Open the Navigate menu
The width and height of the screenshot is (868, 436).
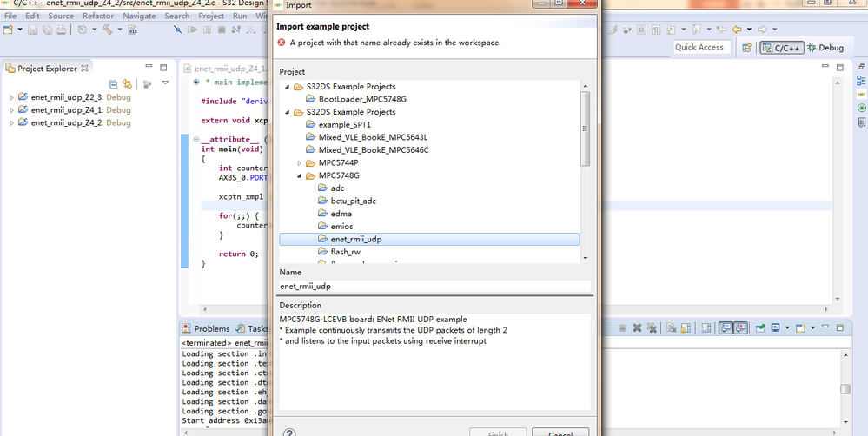click(x=140, y=16)
